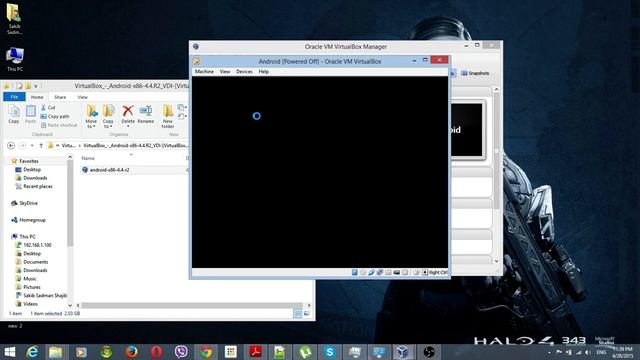Click the network adapter icon in VM status bar

(380, 272)
